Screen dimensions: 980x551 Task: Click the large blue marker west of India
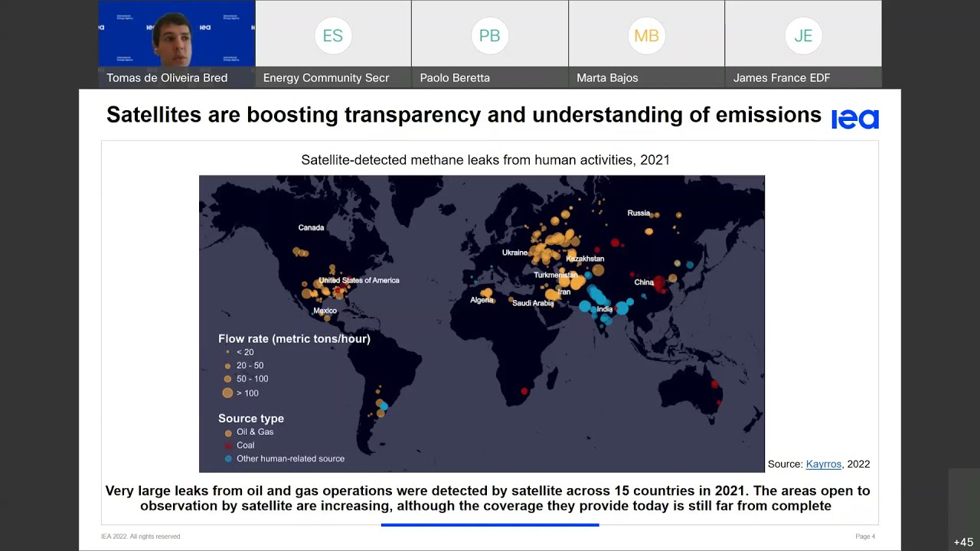(585, 306)
